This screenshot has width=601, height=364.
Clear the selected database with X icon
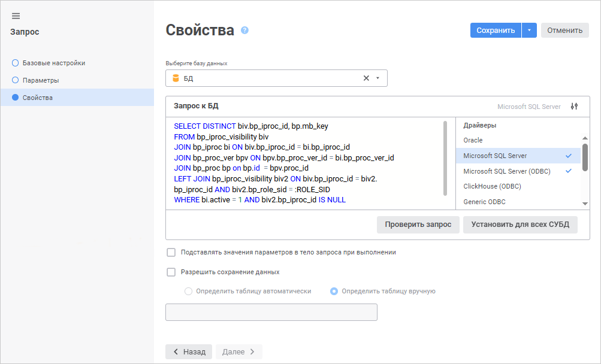tap(366, 78)
